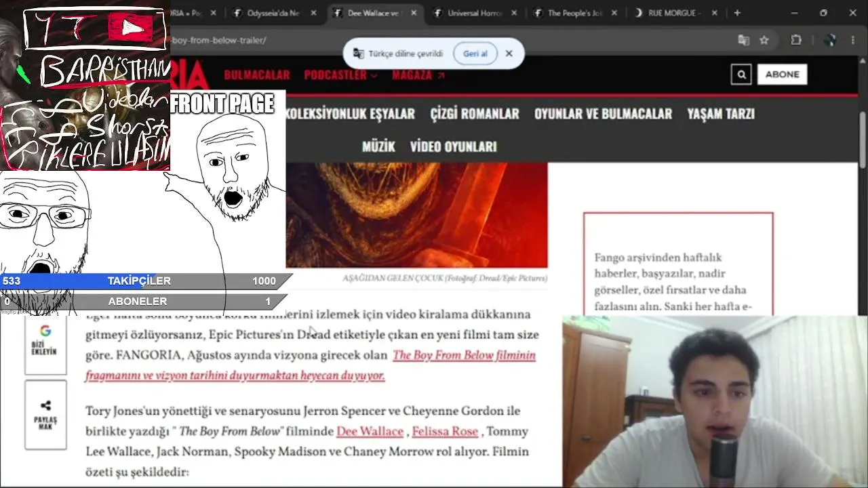Viewport: 868px width, 488px height.
Task: Switch to the Odysseia'da tab
Action: pos(274,13)
